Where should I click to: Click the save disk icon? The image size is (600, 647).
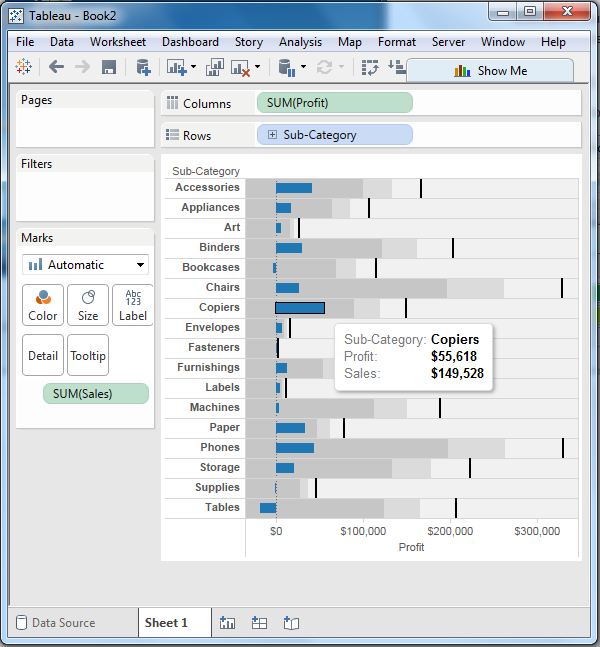pyautogui.click(x=109, y=67)
